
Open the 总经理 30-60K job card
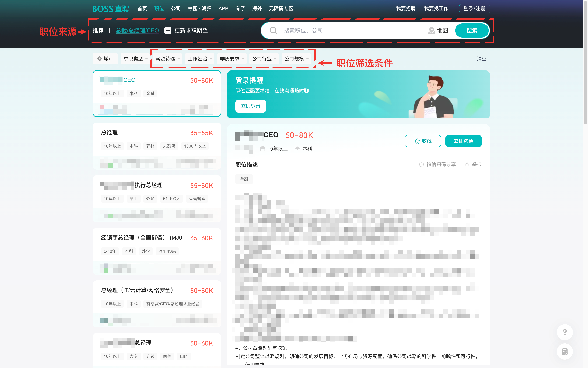coord(157,350)
